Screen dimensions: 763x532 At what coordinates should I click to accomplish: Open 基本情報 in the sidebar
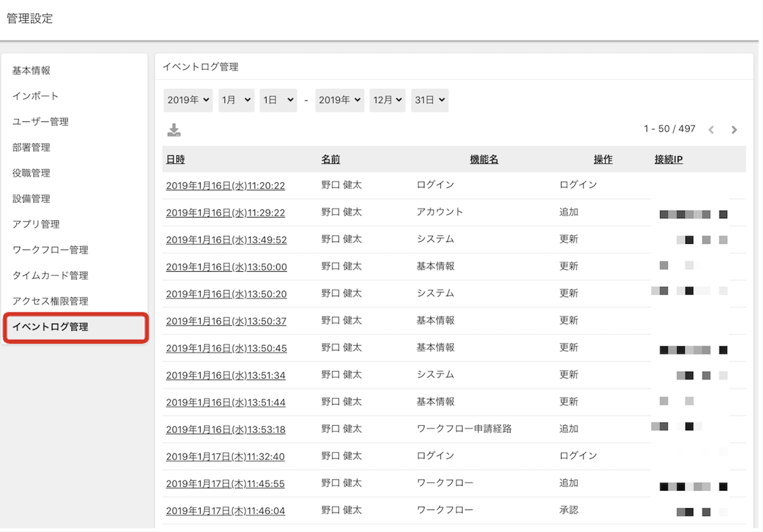[x=31, y=70]
